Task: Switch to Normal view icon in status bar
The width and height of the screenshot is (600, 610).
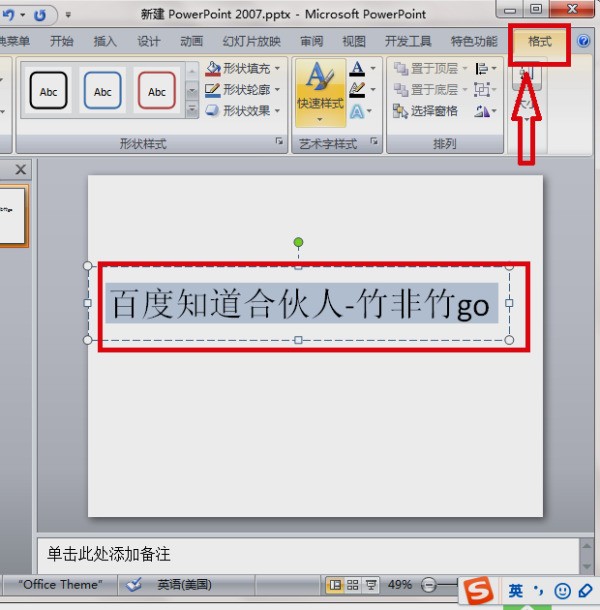Action: click(x=335, y=585)
